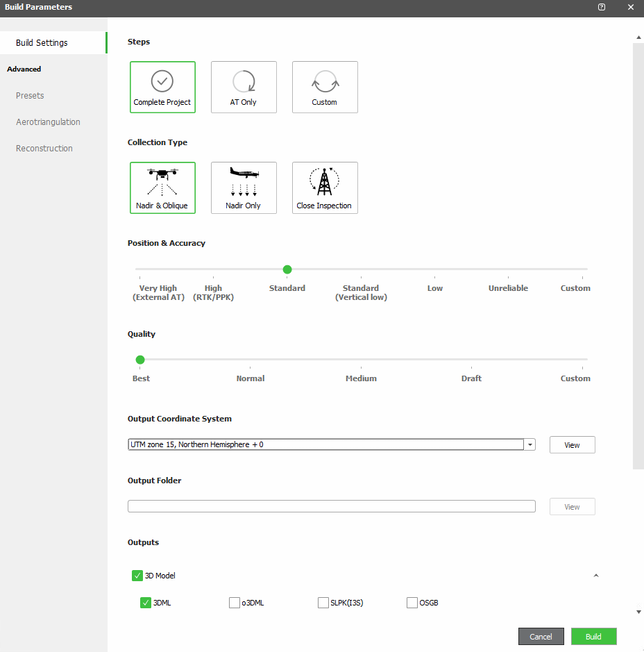The width and height of the screenshot is (644, 652).
Task: Enable the SLPK(I3S) output format
Action: pos(323,603)
